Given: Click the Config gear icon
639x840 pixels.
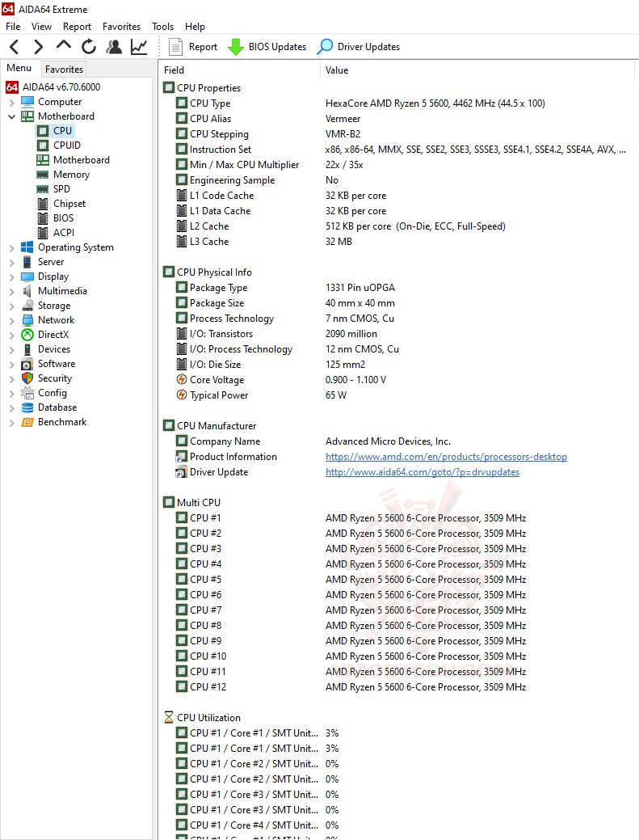Looking at the screenshot, I should pos(27,393).
